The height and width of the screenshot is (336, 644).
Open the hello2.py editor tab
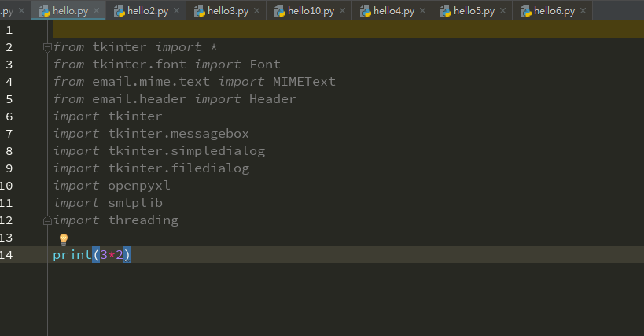[148, 11]
